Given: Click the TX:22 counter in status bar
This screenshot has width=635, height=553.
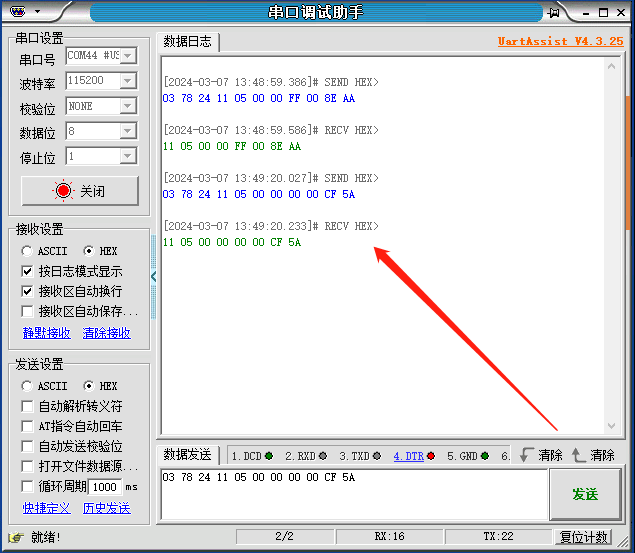Looking at the screenshot, I should [498, 537].
